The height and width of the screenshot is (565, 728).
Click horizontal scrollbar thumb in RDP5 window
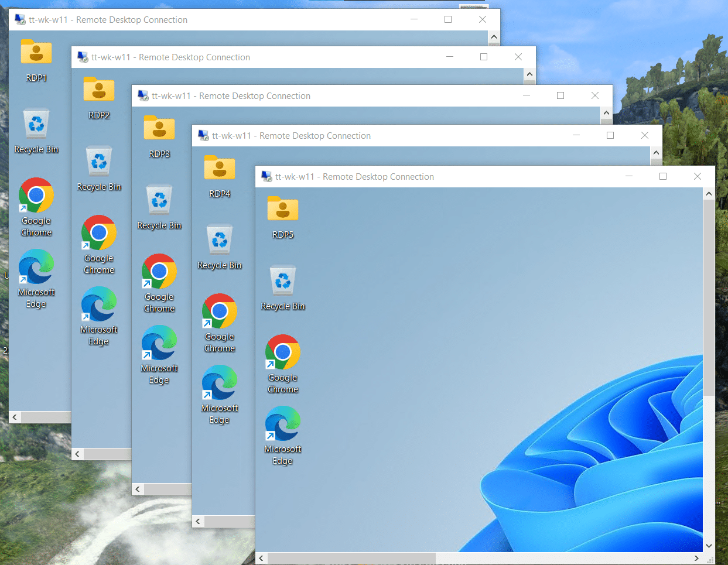click(x=351, y=558)
